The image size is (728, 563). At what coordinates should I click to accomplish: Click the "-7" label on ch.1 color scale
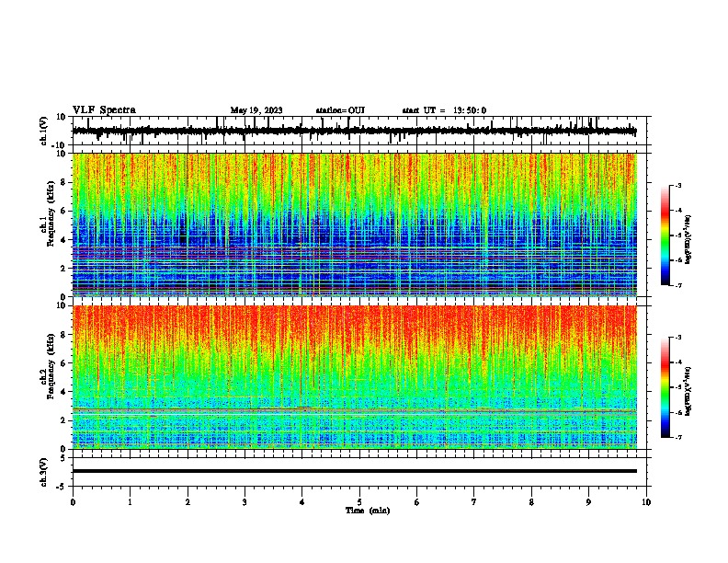[x=678, y=285]
